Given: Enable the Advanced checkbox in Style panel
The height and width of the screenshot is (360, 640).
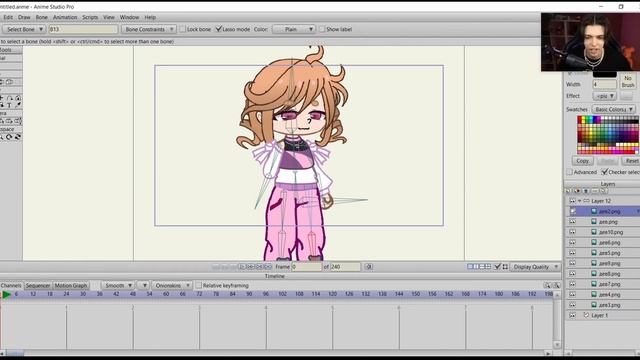Looking at the screenshot, I should click(569, 172).
